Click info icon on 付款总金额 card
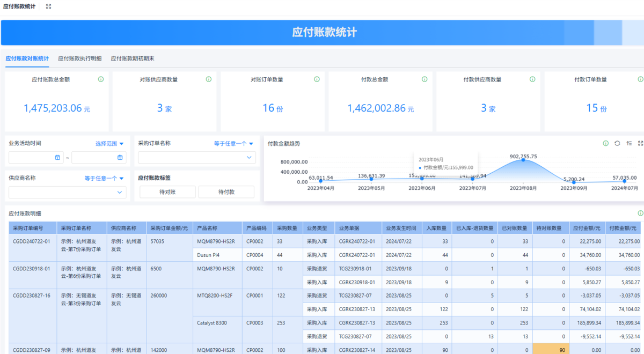 [x=425, y=79]
